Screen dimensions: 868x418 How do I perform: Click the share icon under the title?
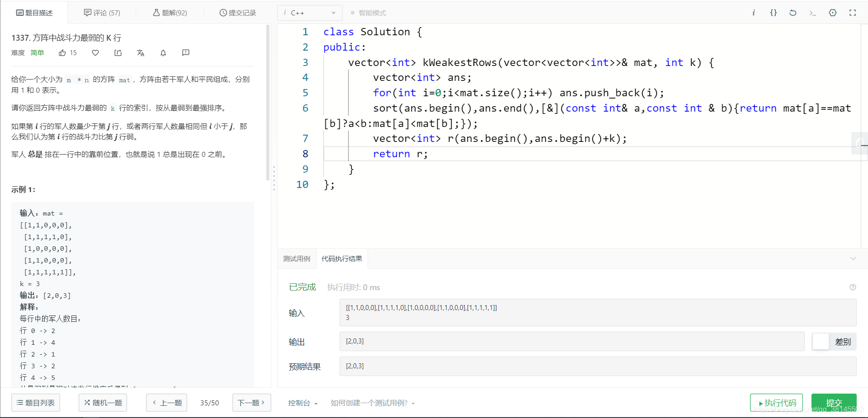pyautogui.click(x=118, y=53)
